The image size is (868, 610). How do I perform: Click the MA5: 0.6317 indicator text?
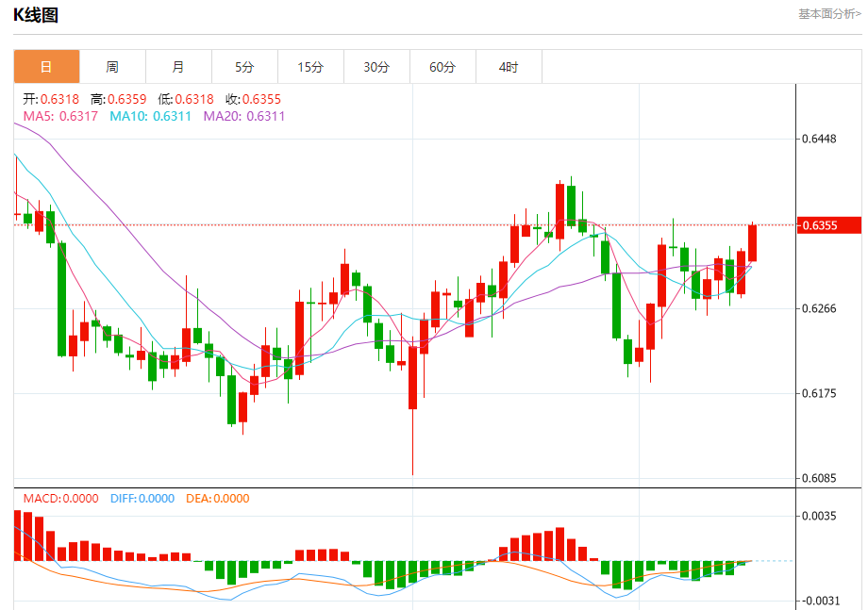[60, 116]
